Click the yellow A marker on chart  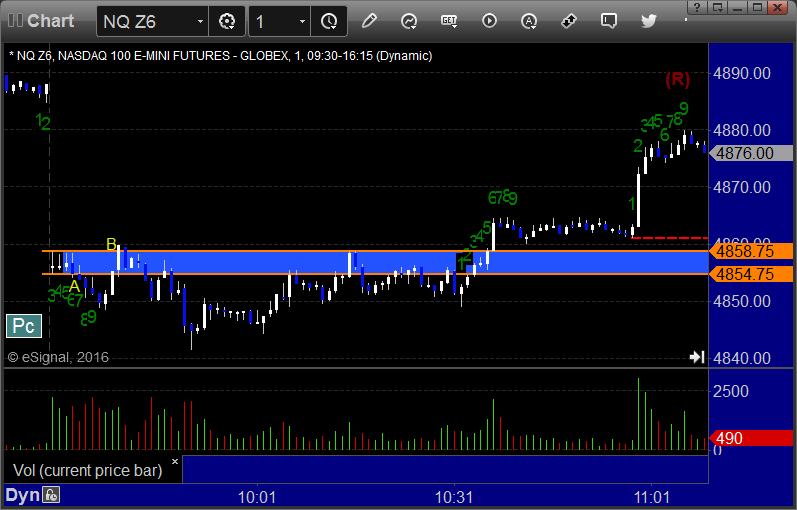(x=74, y=286)
